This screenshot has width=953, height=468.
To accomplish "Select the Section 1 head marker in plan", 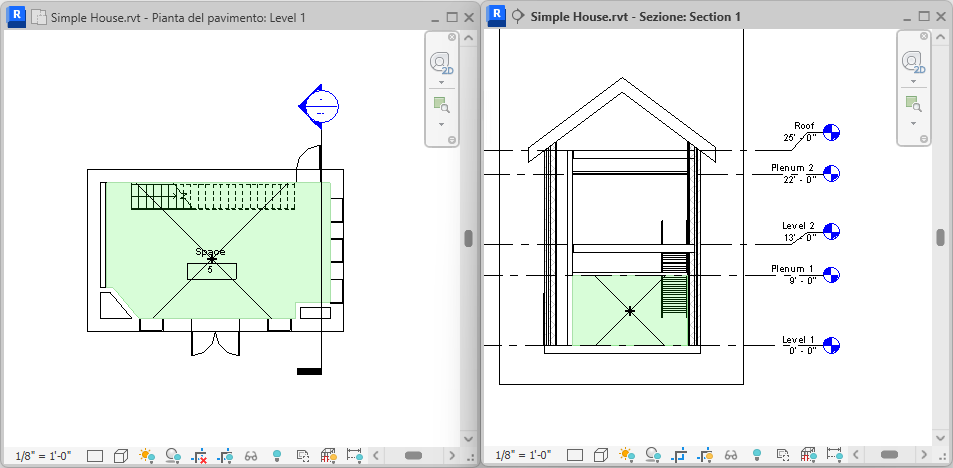I will tap(319, 106).
